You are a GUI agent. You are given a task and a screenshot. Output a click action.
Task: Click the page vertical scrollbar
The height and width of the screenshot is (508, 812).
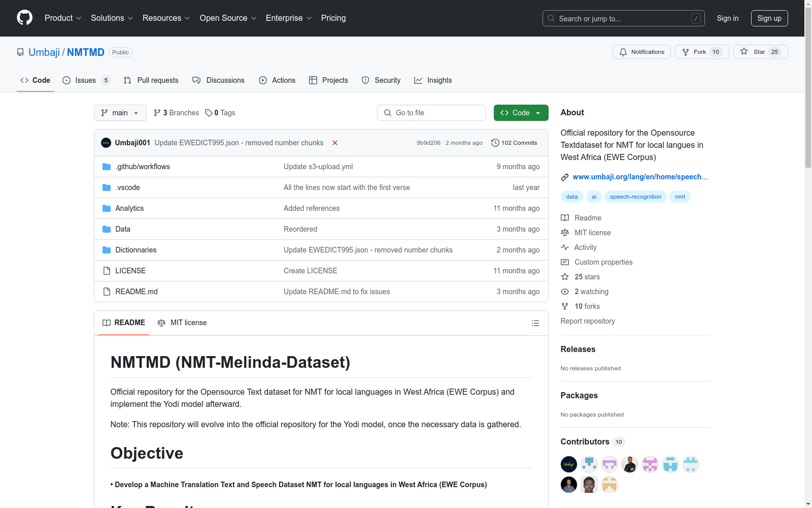808,254
